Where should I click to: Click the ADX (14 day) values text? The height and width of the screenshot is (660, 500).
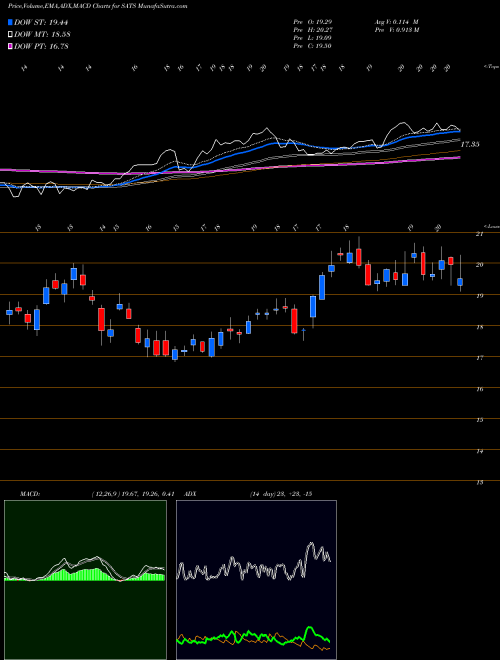(x=280, y=494)
